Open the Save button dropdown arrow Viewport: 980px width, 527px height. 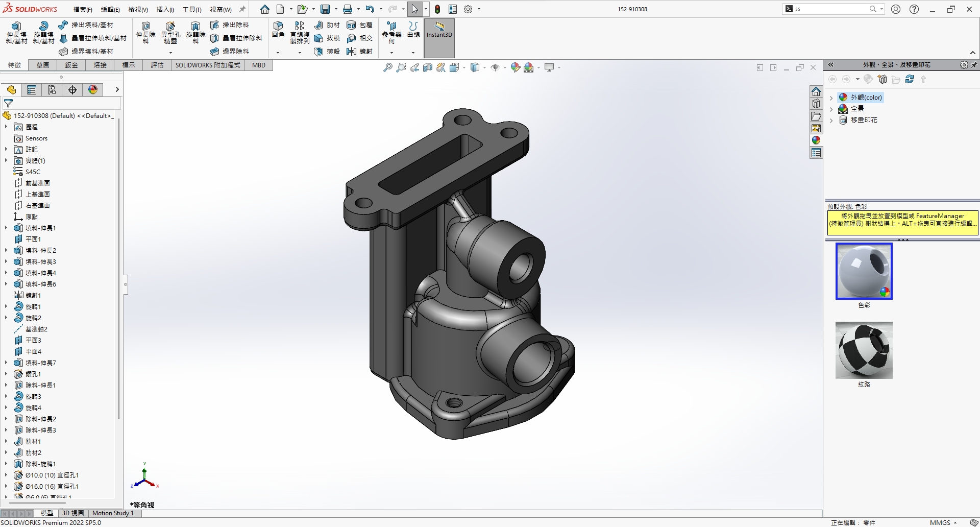[336, 9]
